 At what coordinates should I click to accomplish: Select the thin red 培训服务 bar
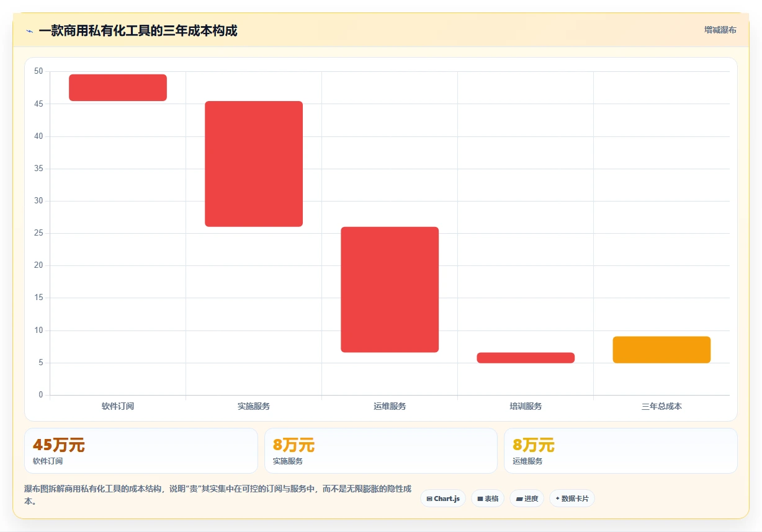tap(526, 358)
